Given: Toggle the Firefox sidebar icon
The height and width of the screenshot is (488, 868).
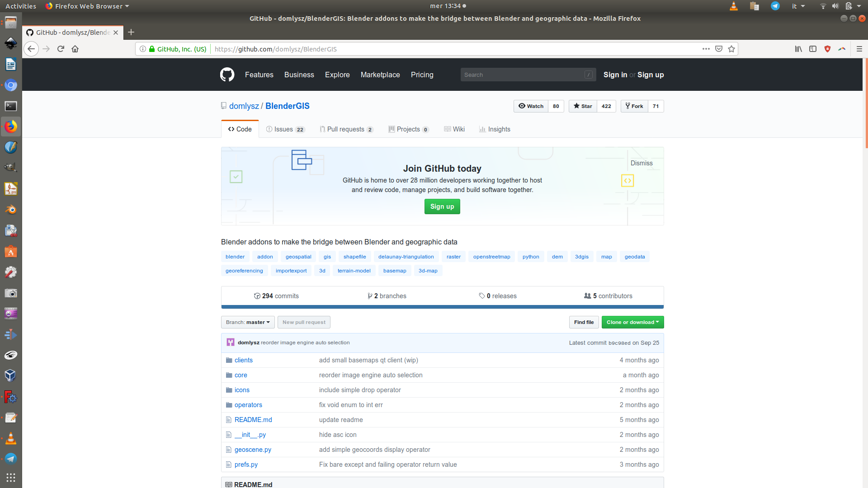Looking at the screenshot, I should click(813, 49).
